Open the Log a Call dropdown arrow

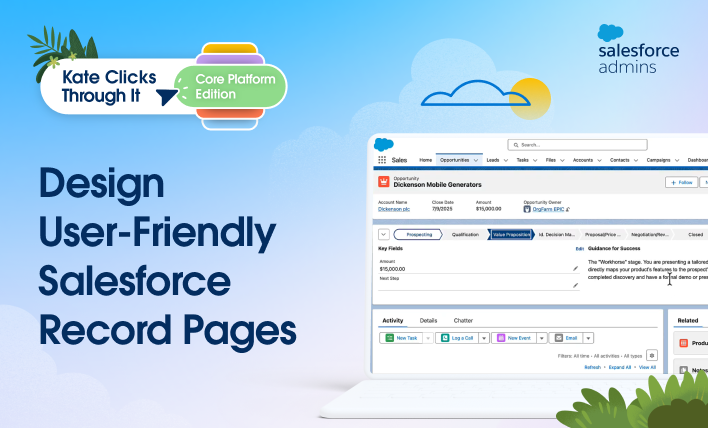pos(484,338)
